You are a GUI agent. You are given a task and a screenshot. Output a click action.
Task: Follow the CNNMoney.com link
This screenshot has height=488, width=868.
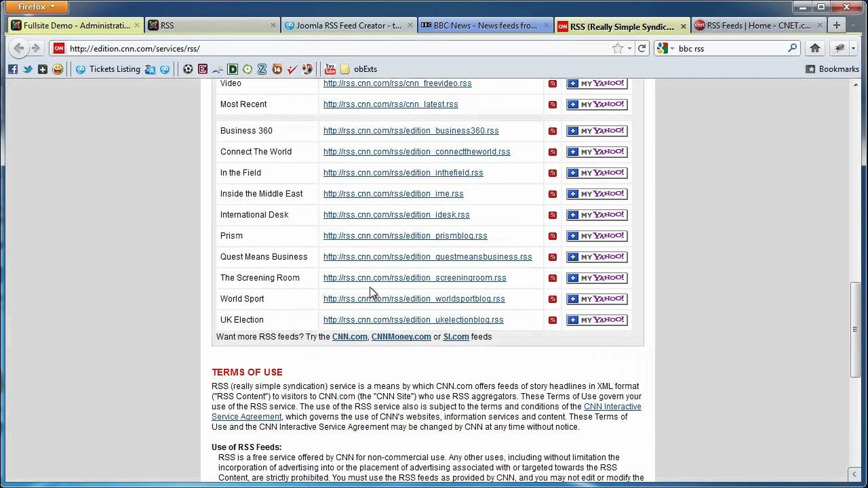pyautogui.click(x=401, y=337)
